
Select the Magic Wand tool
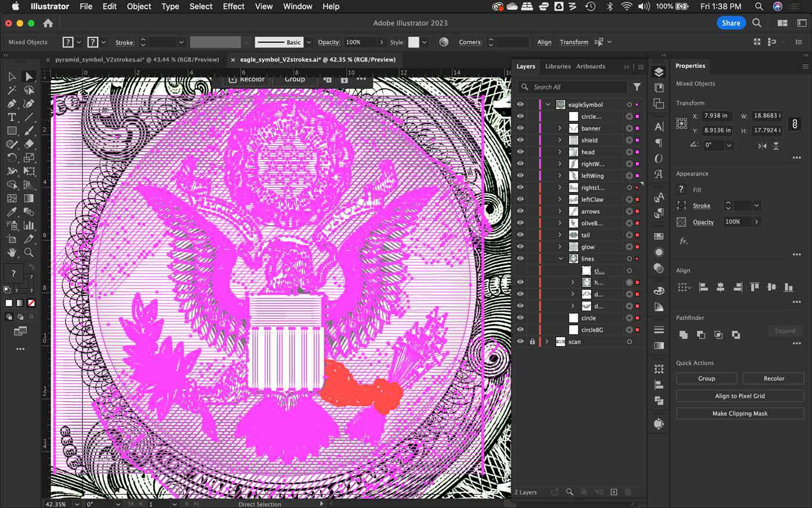12,91
